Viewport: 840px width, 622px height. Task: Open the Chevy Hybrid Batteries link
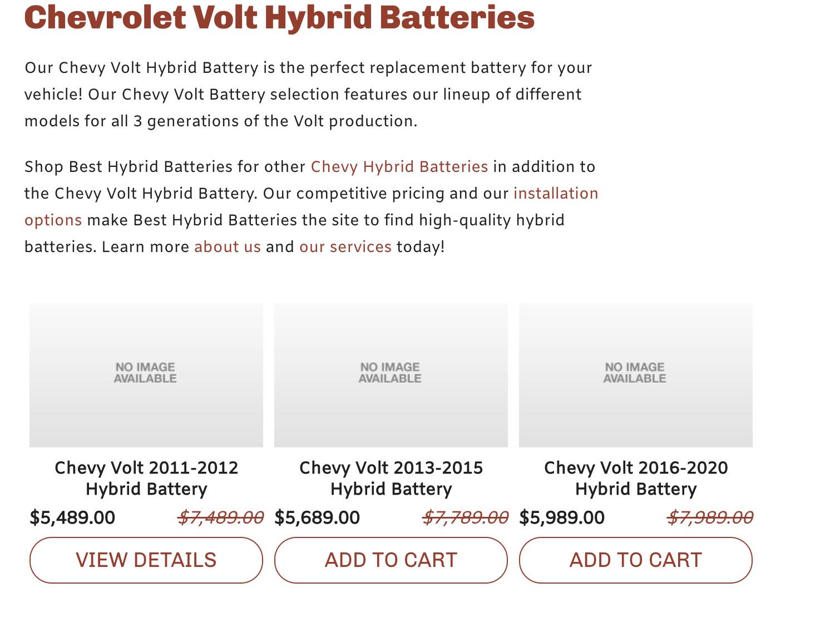(x=399, y=167)
